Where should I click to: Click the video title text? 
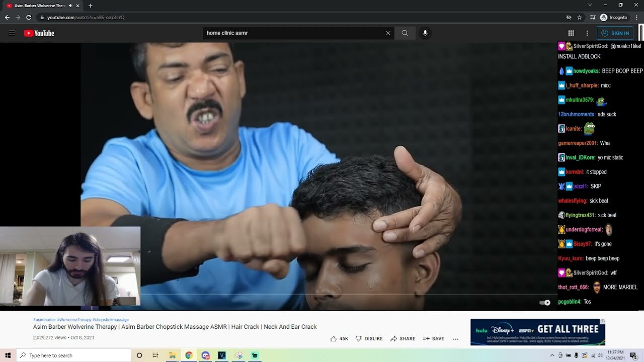point(175,327)
